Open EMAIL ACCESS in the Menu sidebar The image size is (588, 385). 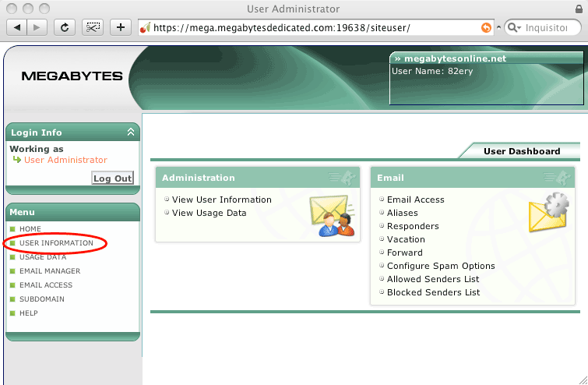click(x=46, y=284)
